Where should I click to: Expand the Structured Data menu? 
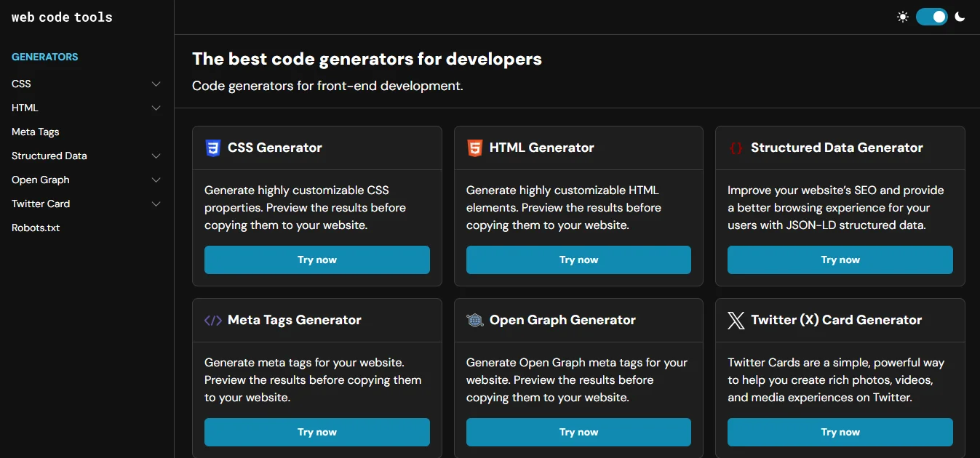click(156, 156)
